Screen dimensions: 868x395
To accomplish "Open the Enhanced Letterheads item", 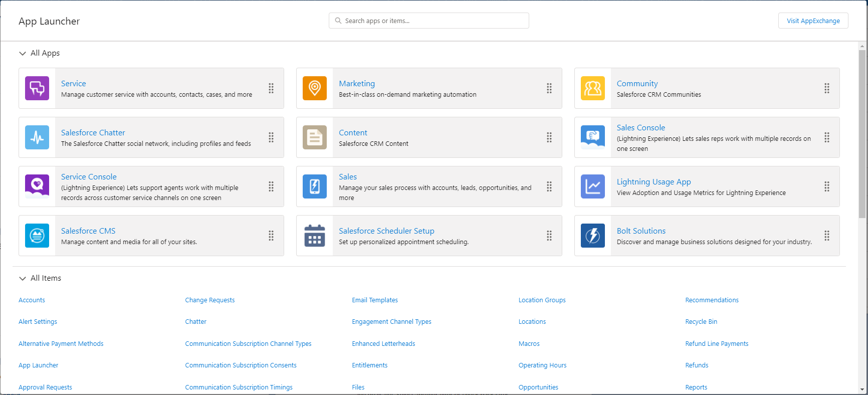I will [383, 344].
